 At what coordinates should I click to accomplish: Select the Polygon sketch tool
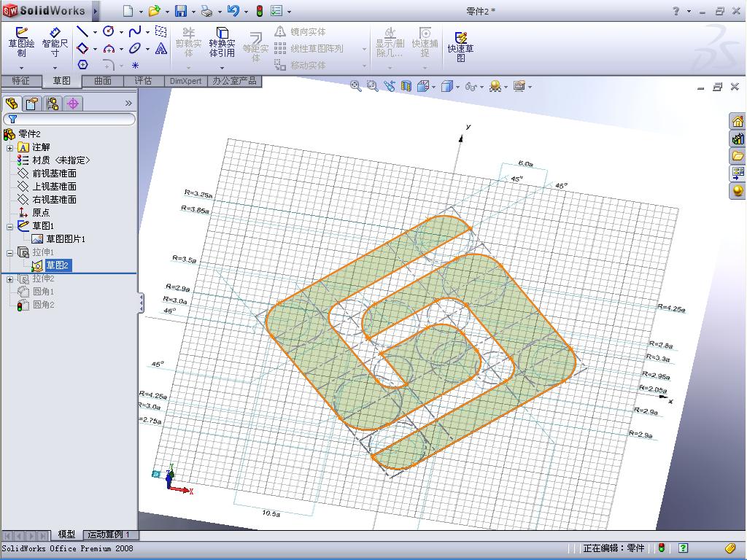coord(82,65)
